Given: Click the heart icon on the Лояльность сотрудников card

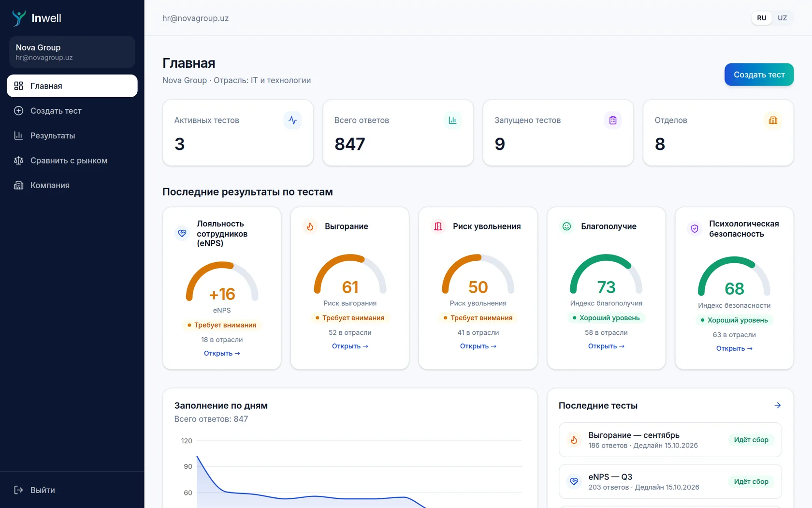Looking at the screenshot, I should point(182,233).
